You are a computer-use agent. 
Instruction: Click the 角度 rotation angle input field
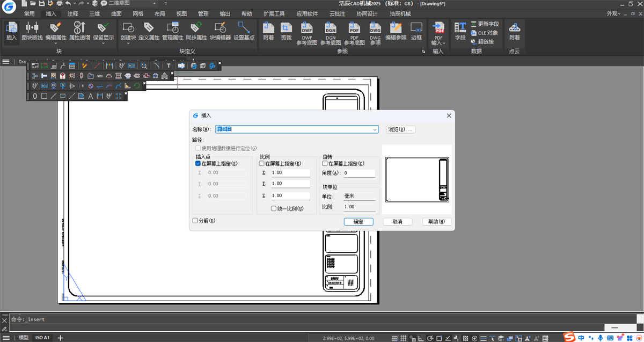358,173
